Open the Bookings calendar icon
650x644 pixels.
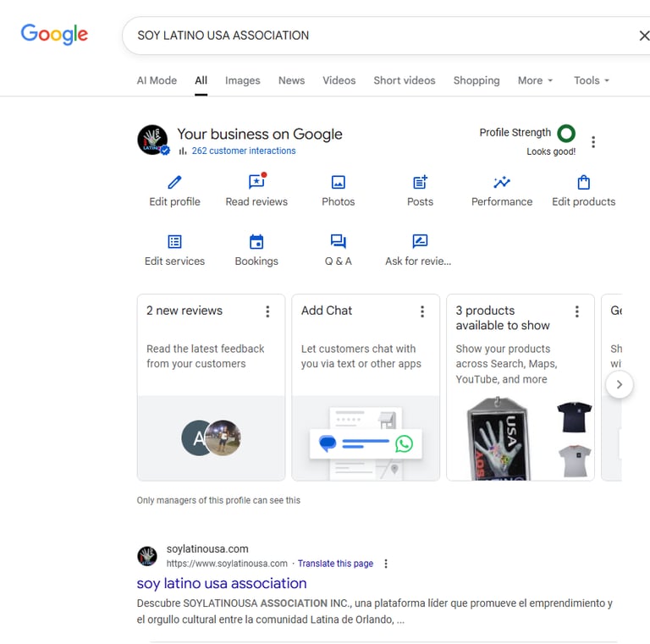tap(256, 241)
